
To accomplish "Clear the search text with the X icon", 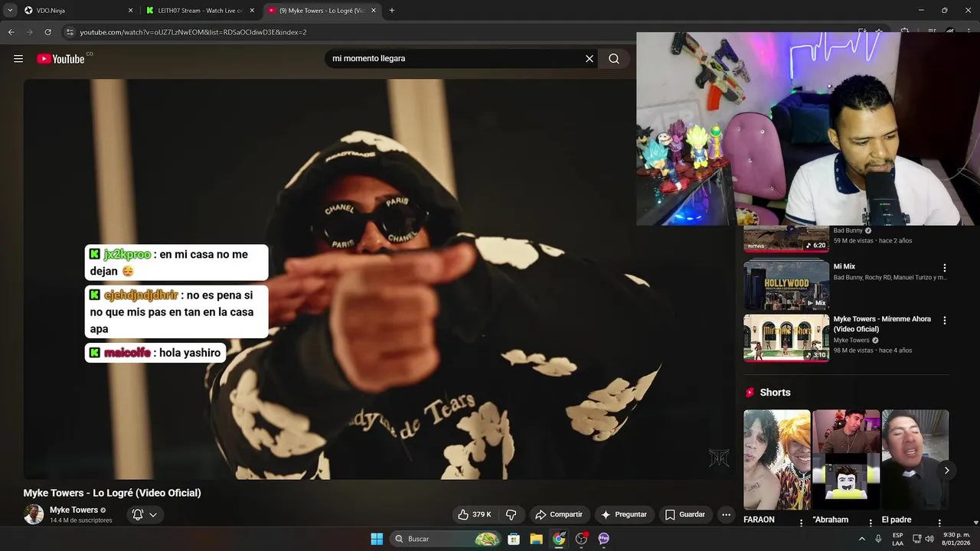I will [590, 59].
